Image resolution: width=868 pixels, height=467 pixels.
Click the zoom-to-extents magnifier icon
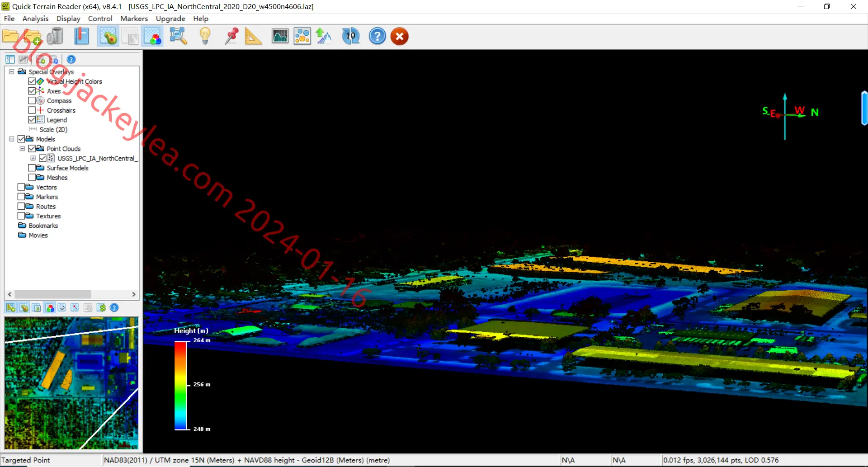(x=178, y=36)
